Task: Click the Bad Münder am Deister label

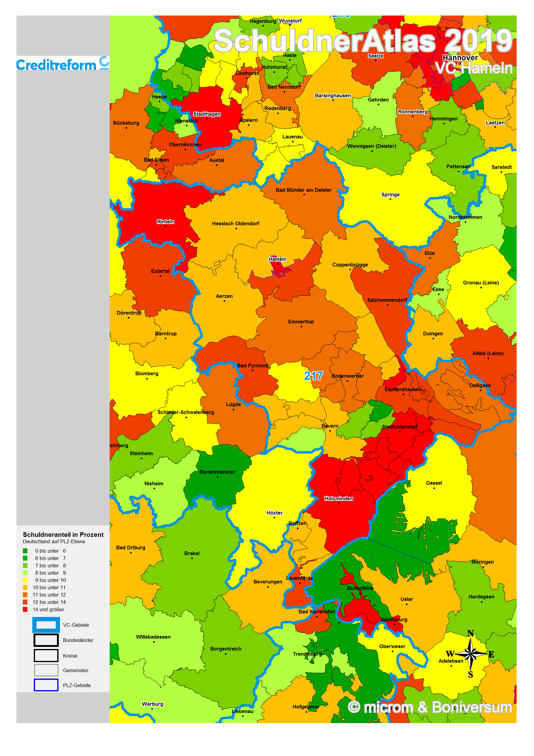Action: click(x=303, y=190)
